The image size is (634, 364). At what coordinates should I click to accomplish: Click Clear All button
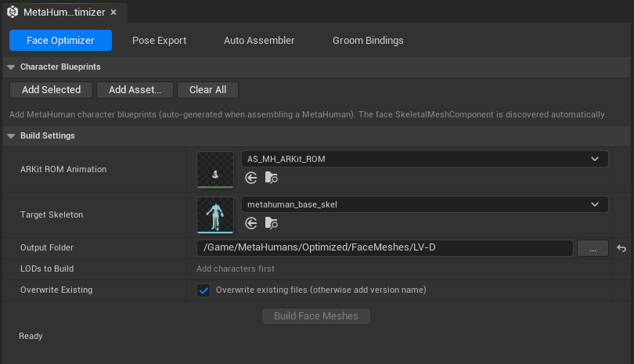[208, 90]
